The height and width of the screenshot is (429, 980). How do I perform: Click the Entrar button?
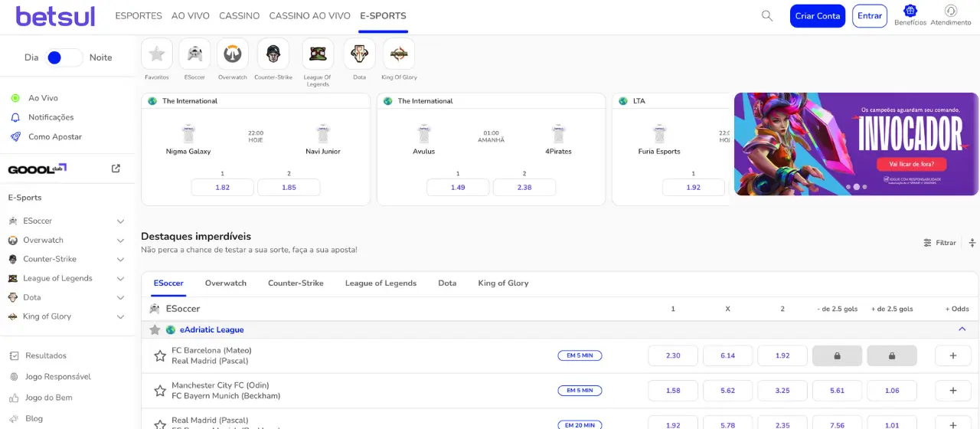click(x=870, y=16)
